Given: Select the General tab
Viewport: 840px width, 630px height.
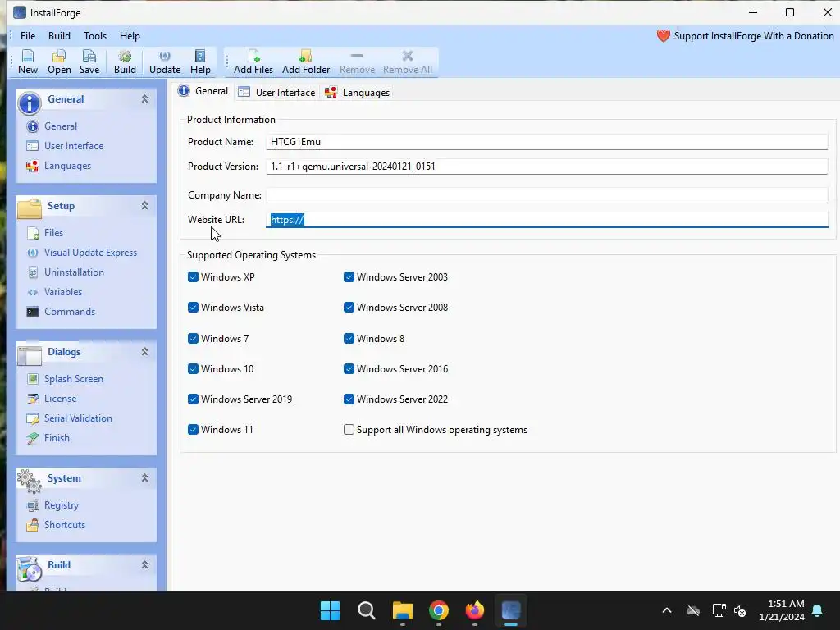Looking at the screenshot, I should (x=203, y=91).
